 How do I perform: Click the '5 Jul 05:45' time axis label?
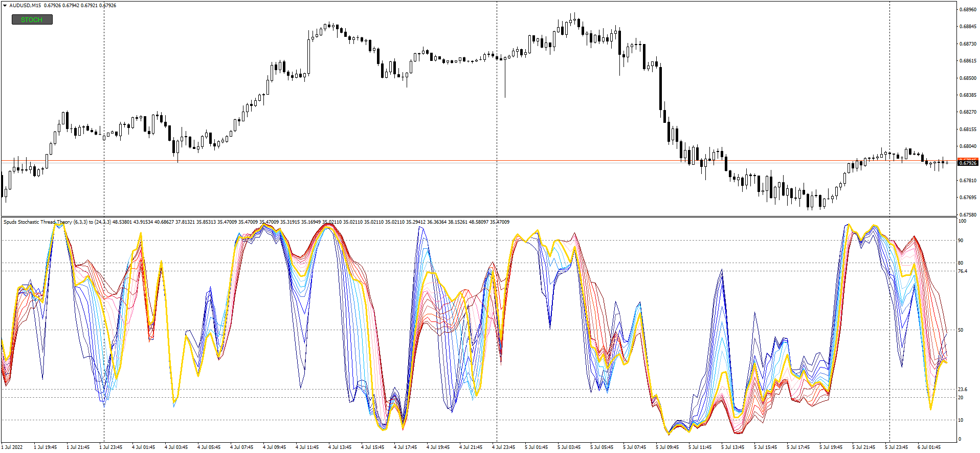(x=602, y=447)
